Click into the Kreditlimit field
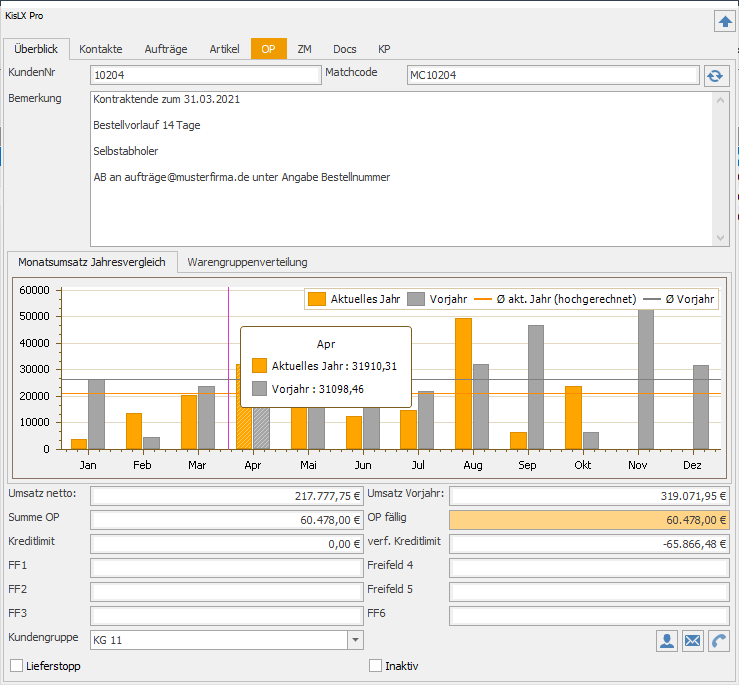The image size is (739, 685). coord(226,543)
